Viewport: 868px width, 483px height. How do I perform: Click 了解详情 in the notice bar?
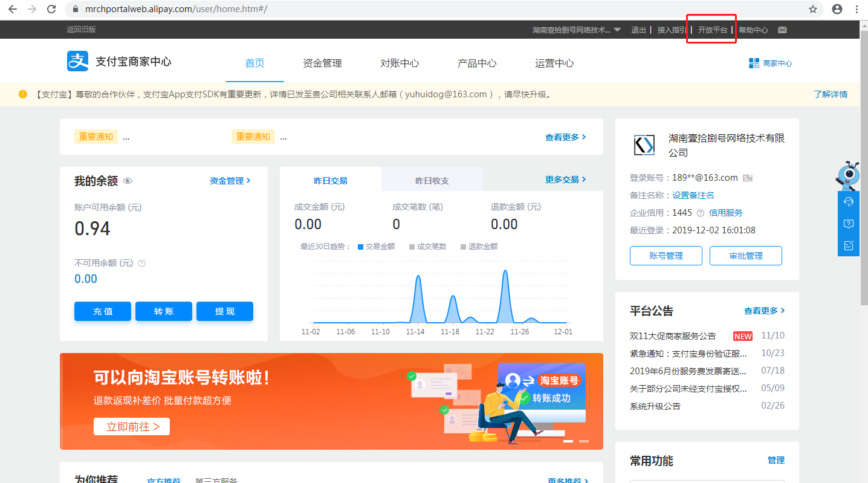tap(831, 94)
